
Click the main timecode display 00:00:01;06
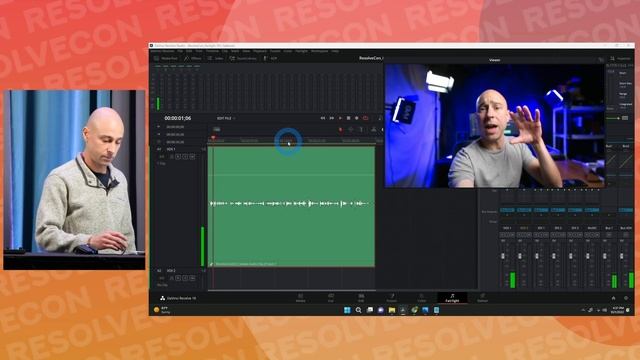[178, 118]
